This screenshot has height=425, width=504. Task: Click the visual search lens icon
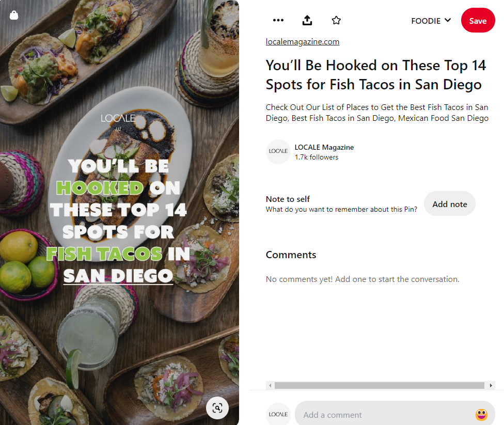[217, 408]
